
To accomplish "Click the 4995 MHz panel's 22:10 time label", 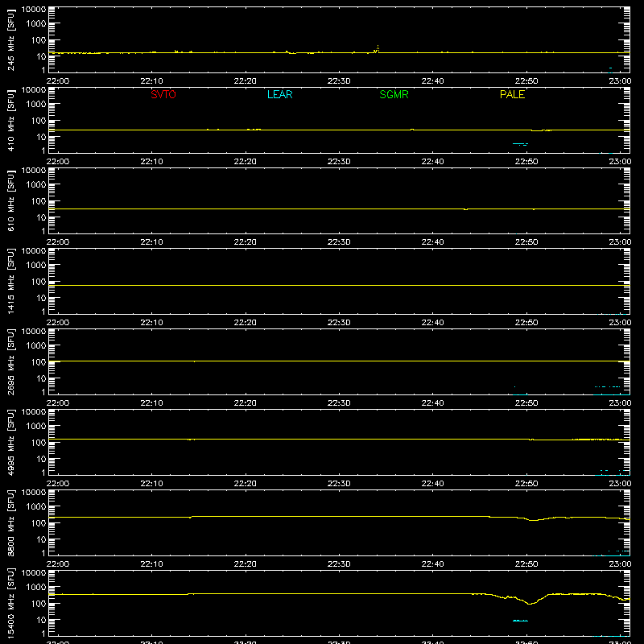I will 151,484.
